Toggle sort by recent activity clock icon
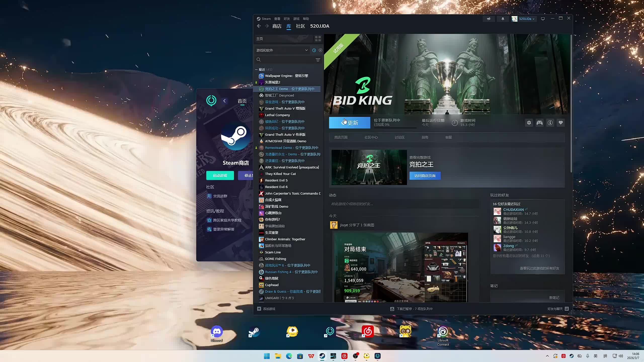Image resolution: width=644 pixels, height=362 pixels. point(314,50)
